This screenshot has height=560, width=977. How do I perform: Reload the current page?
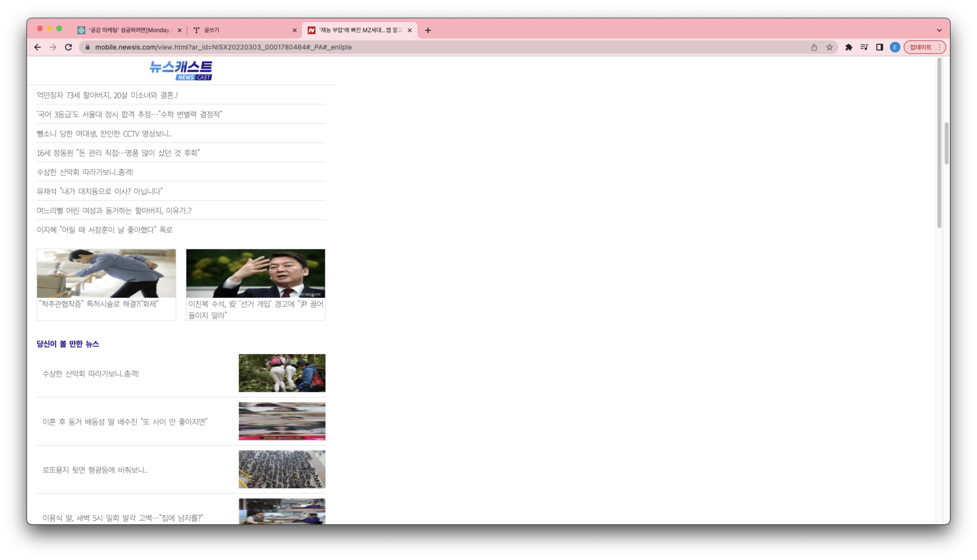(69, 47)
